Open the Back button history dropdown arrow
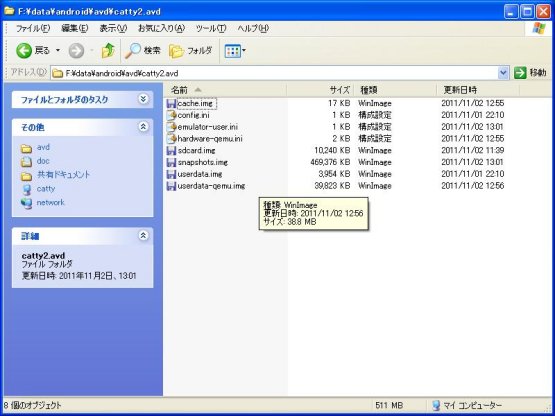The image size is (555, 416). [x=58, y=51]
